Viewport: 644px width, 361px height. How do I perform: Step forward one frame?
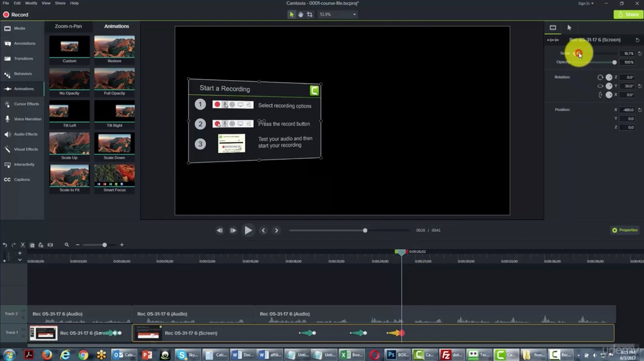coord(233,230)
